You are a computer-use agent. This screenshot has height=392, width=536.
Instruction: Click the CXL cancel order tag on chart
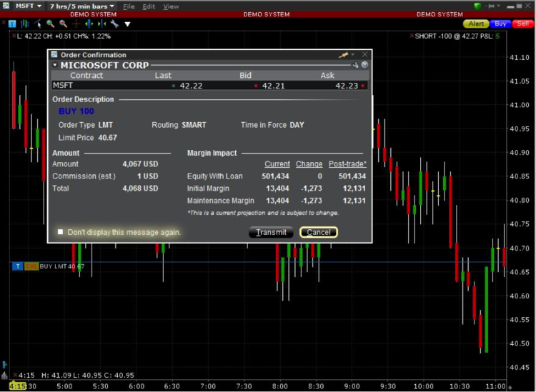click(31, 266)
